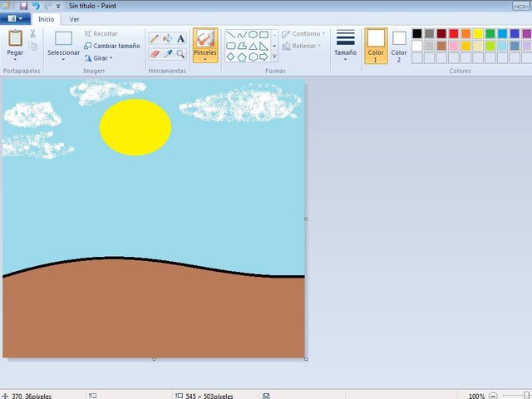Click the Copy icon
Screen dimensions: 532x399
[33, 46]
